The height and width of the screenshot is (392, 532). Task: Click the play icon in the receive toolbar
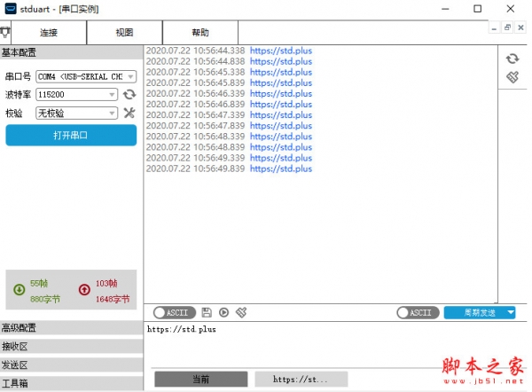pos(223,312)
